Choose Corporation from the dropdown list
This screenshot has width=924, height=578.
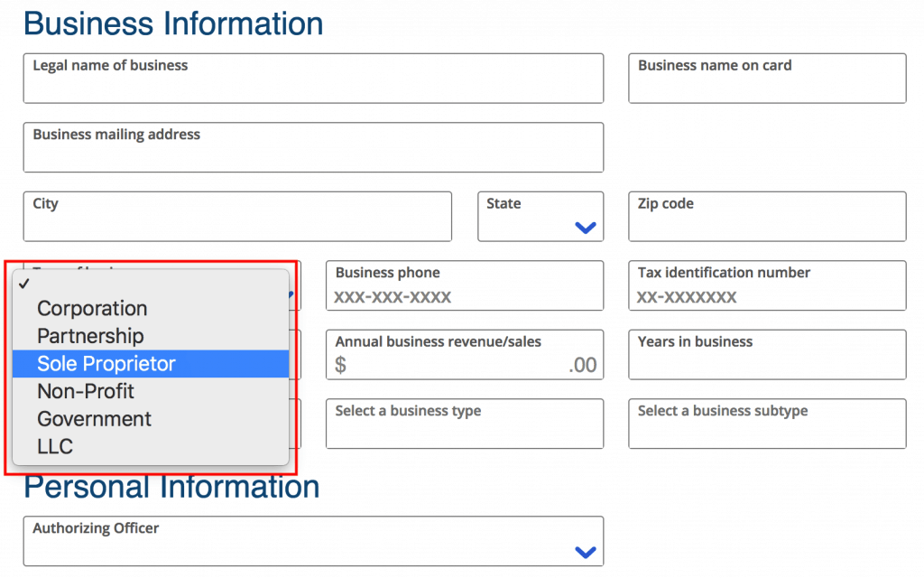[x=92, y=308]
